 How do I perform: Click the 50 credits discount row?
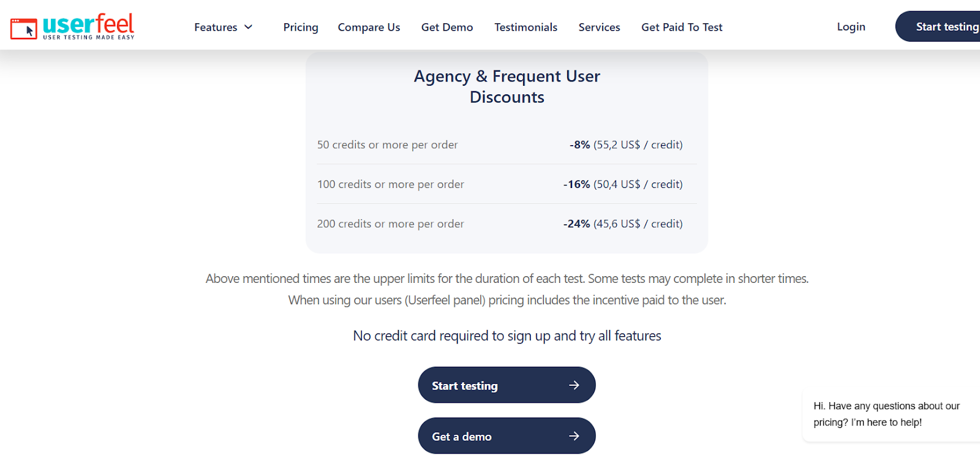[507, 145]
